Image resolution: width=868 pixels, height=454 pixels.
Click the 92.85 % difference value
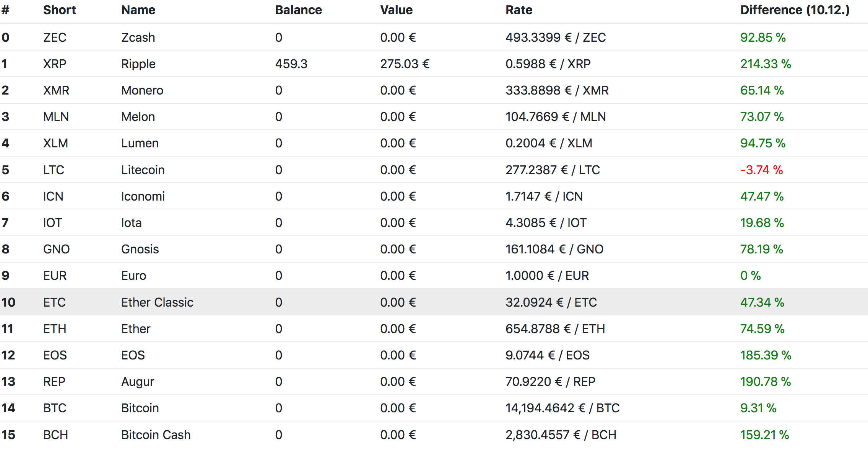[x=763, y=38]
